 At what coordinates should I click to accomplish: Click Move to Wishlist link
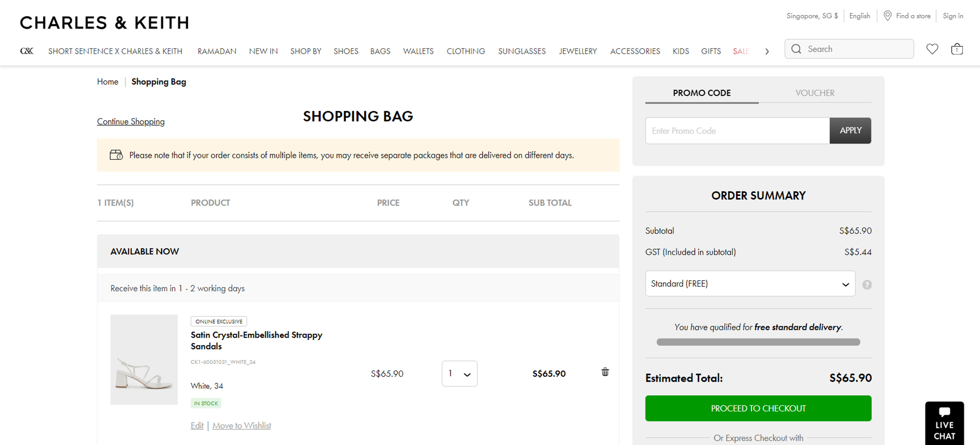242,425
